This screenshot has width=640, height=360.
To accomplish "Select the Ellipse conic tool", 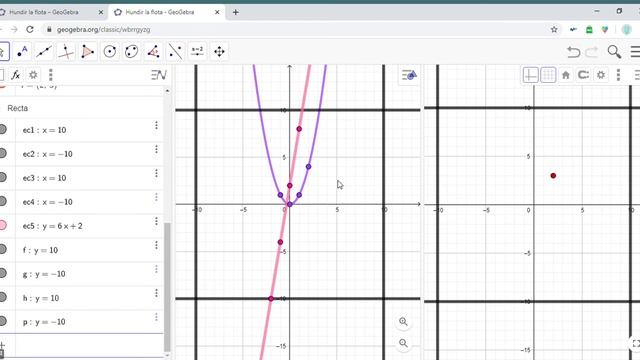I will click(x=131, y=52).
